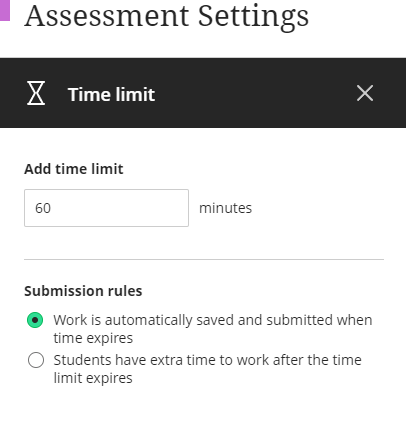Screen dimensions: 406x423
Task: Click the 'limit expires' line of second option
Action: pos(93,378)
